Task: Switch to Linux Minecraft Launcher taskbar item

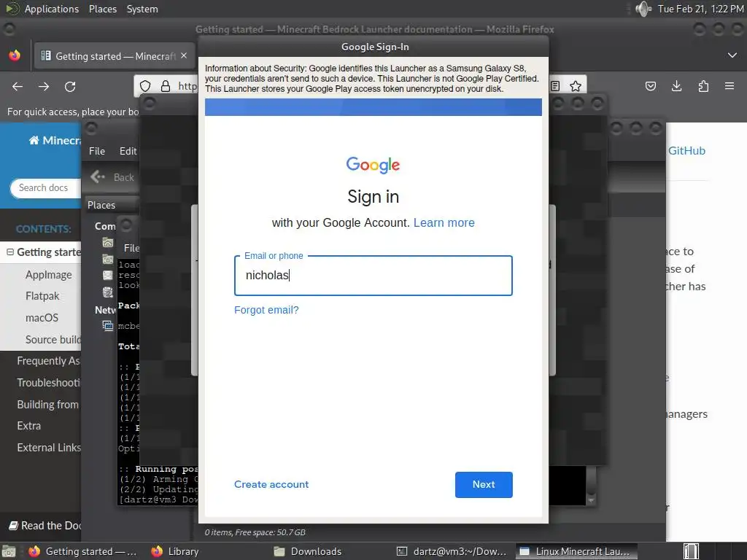Action: tap(576, 551)
